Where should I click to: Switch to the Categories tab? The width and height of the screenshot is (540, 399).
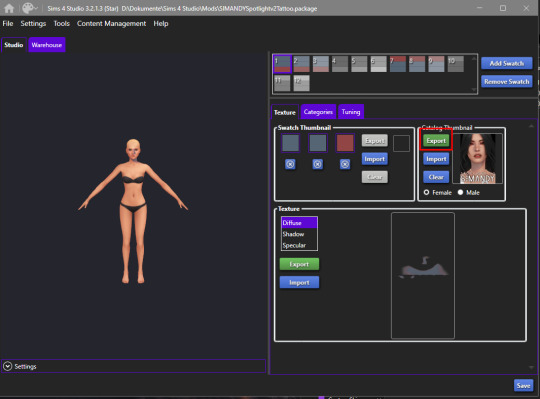(318, 112)
